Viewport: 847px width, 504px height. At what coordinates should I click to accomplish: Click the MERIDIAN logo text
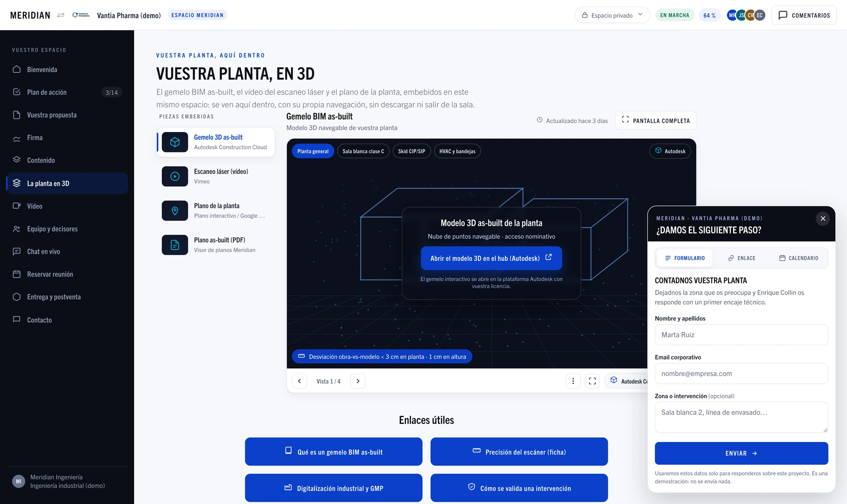(x=30, y=15)
